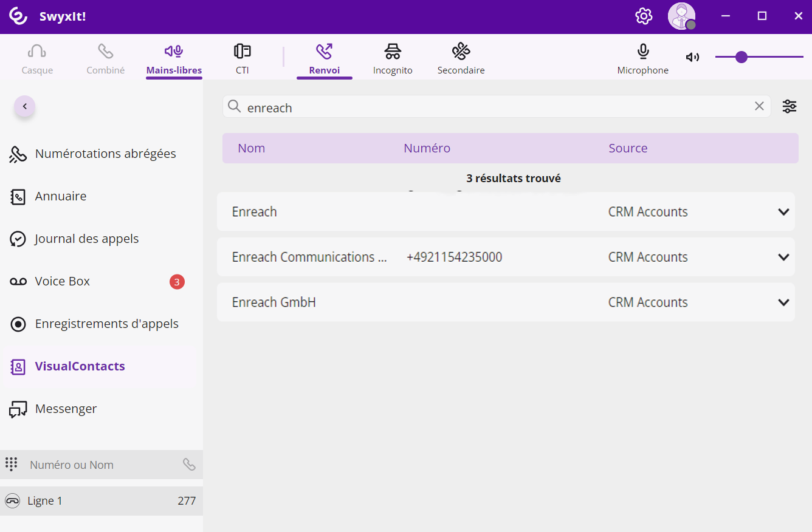Click Enreach GmbH contact name
Viewport: 812px width, 532px height.
(x=274, y=302)
